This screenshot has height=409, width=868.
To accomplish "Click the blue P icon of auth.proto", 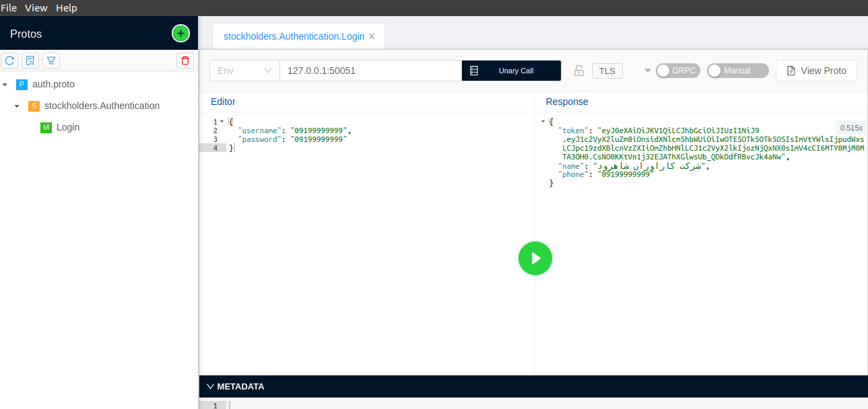I will (22, 85).
